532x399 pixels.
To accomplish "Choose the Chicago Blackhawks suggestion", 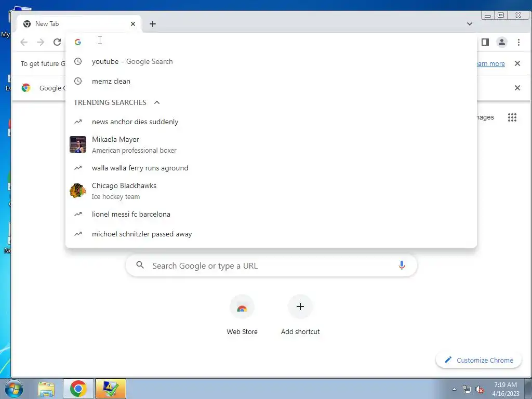I will pyautogui.click(x=271, y=191).
